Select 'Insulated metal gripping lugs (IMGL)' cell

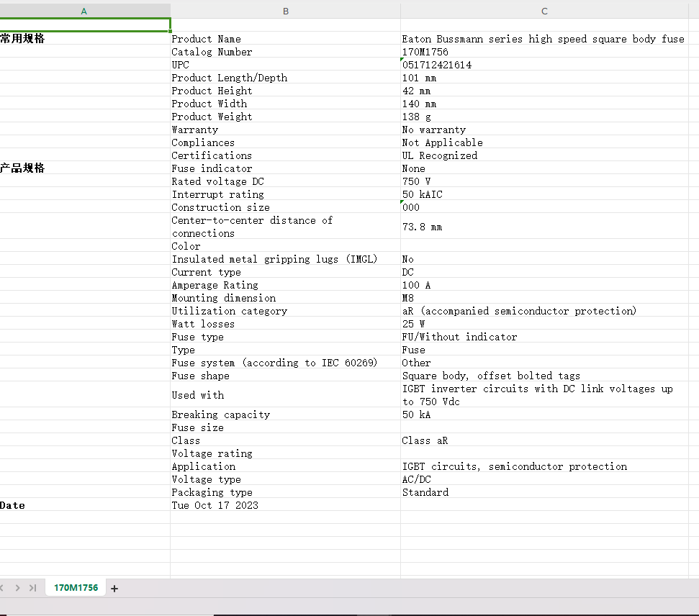(285, 259)
